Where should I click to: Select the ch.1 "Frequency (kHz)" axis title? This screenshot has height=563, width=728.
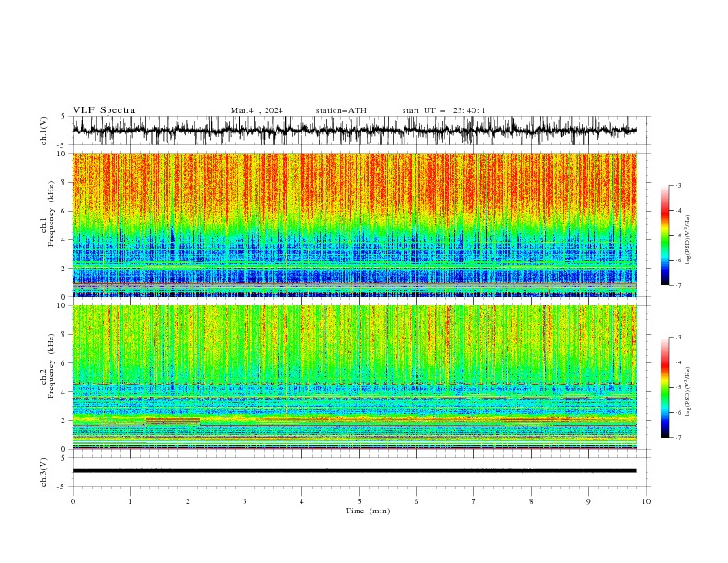click(51, 213)
